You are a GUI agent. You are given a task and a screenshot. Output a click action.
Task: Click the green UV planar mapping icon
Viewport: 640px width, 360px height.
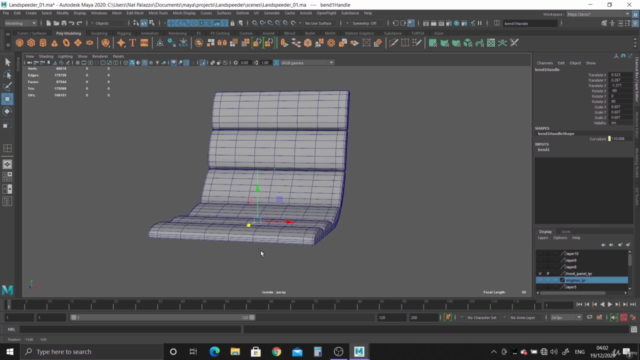433,43
